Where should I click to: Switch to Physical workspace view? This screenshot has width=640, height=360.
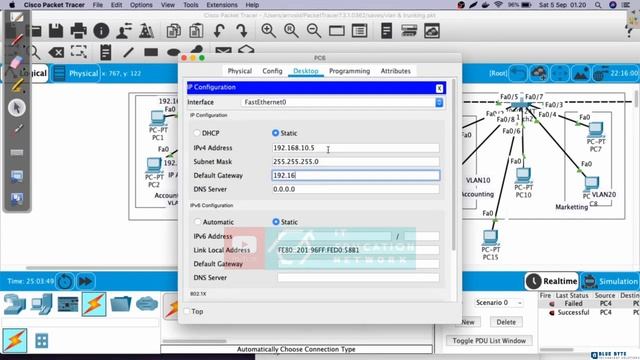click(76, 73)
